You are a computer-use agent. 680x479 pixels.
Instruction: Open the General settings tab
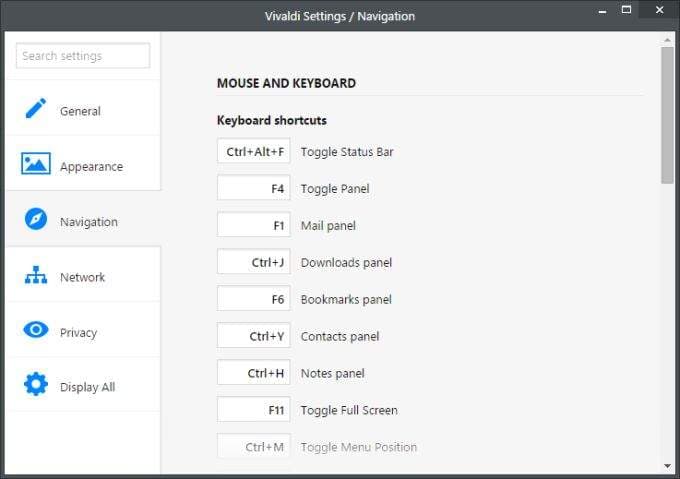pos(83,108)
